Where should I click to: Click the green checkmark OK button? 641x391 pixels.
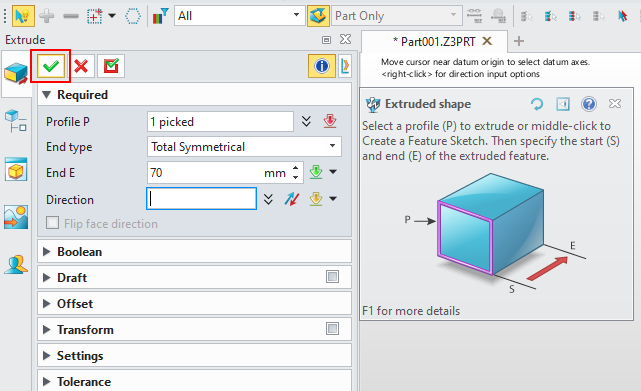pos(51,66)
